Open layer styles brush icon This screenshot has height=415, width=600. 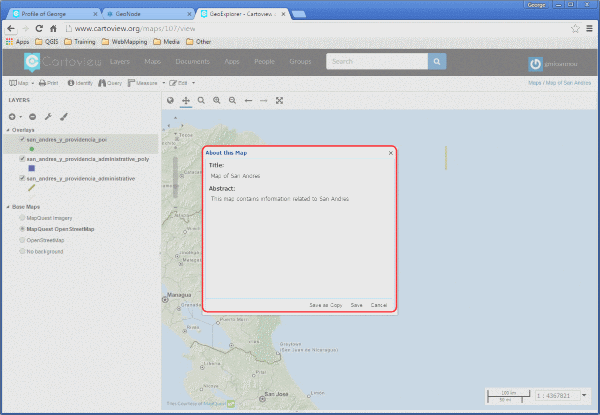[x=64, y=117]
